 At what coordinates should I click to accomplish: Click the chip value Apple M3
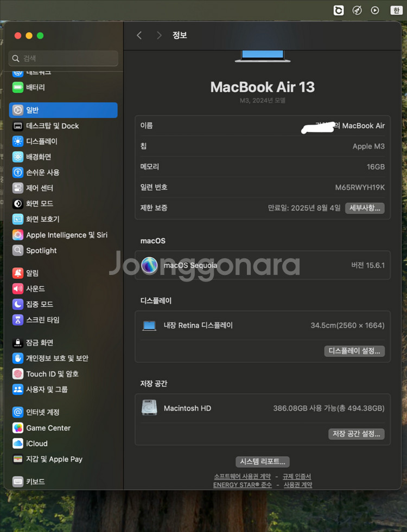pyautogui.click(x=368, y=146)
